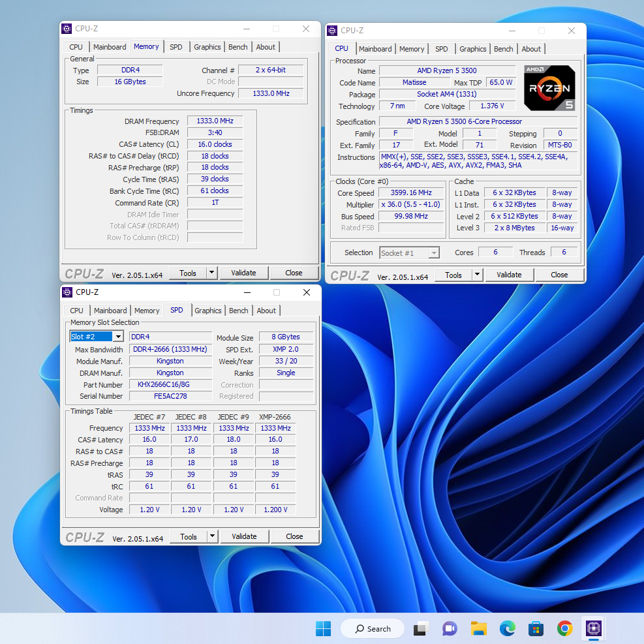Viewport: 644px width, 644px height.
Task: Expand the Slot #2 memory slot dropdown
Action: click(x=117, y=337)
